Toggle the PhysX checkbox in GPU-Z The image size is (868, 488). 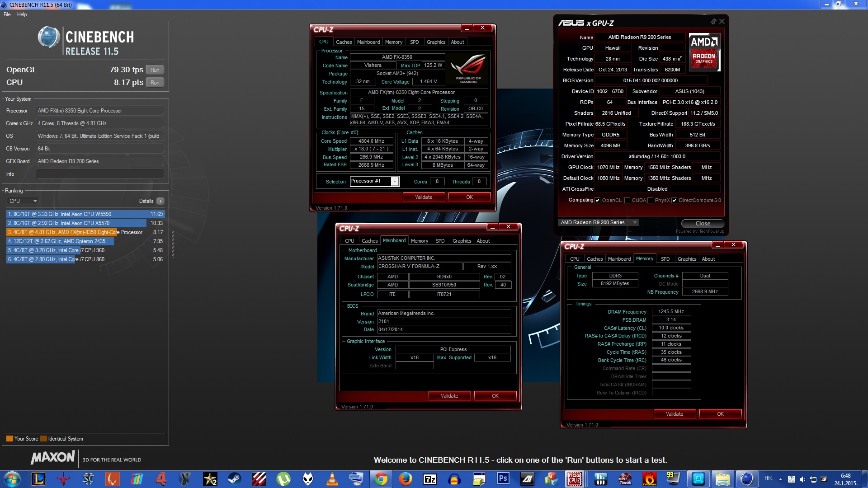point(651,201)
